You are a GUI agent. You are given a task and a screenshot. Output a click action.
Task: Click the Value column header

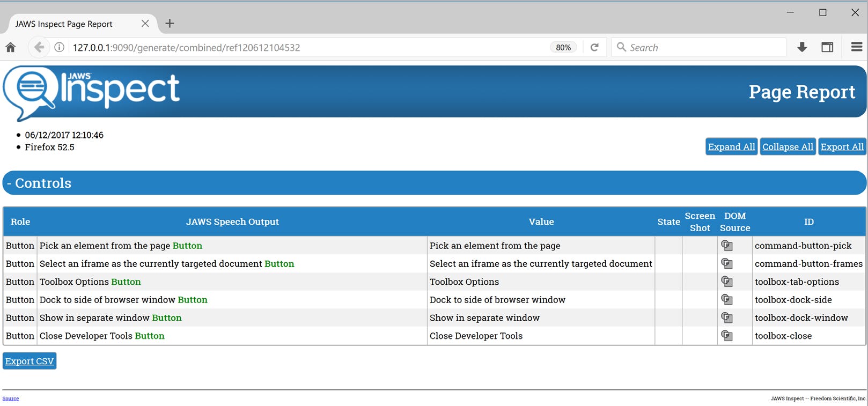[x=541, y=222]
